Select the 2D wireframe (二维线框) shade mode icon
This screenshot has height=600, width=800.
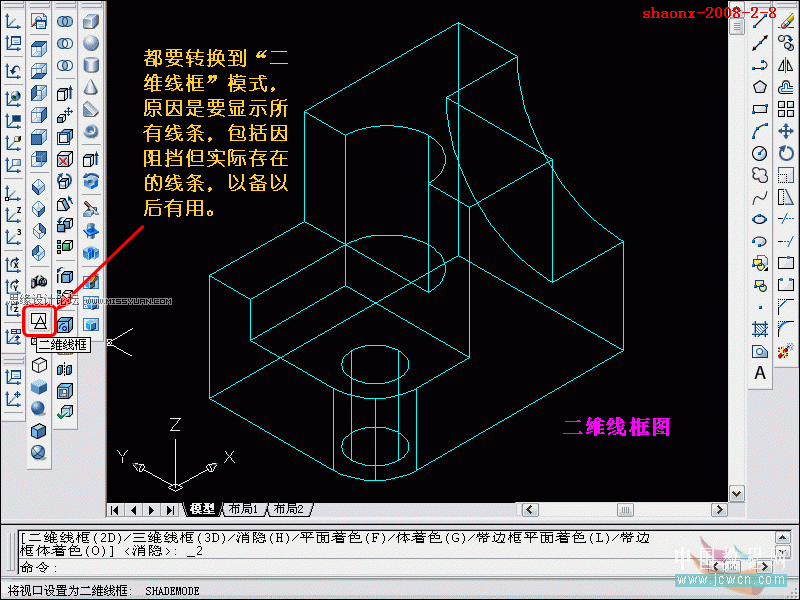(x=39, y=321)
